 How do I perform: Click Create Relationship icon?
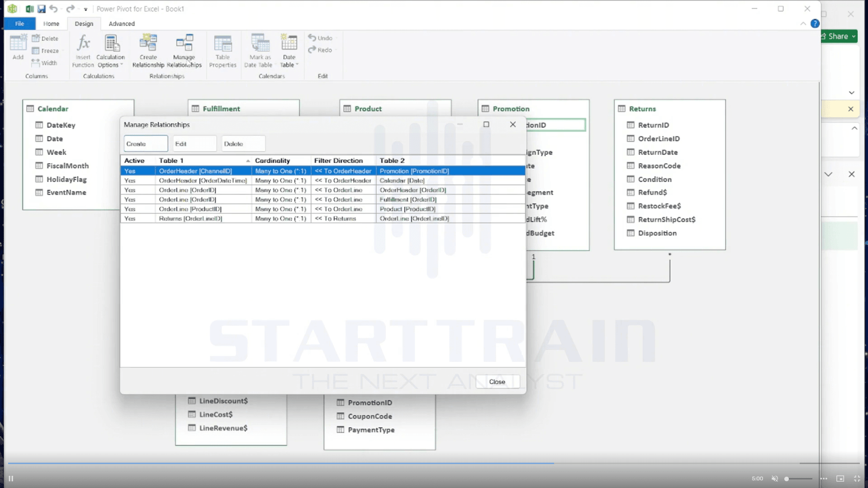pos(148,51)
